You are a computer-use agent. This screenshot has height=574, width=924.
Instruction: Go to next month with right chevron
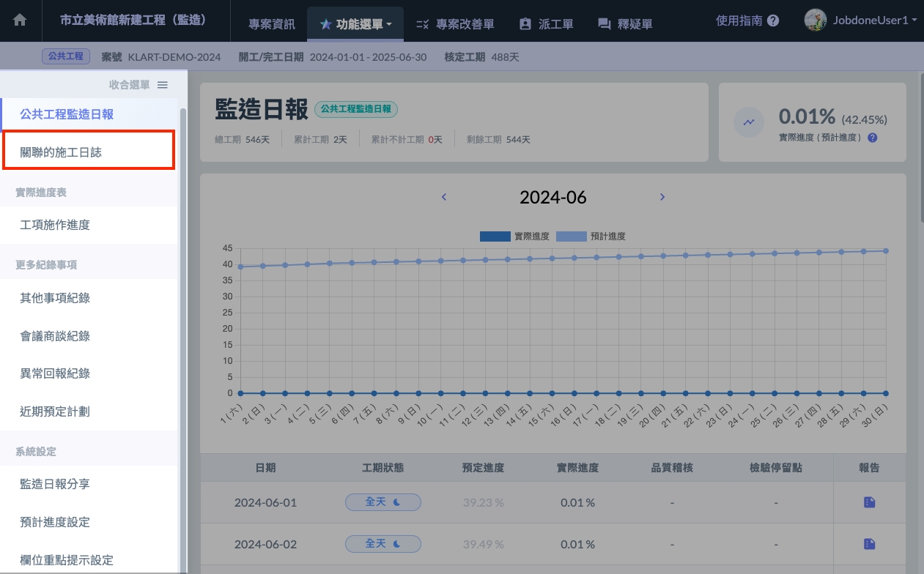click(662, 197)
